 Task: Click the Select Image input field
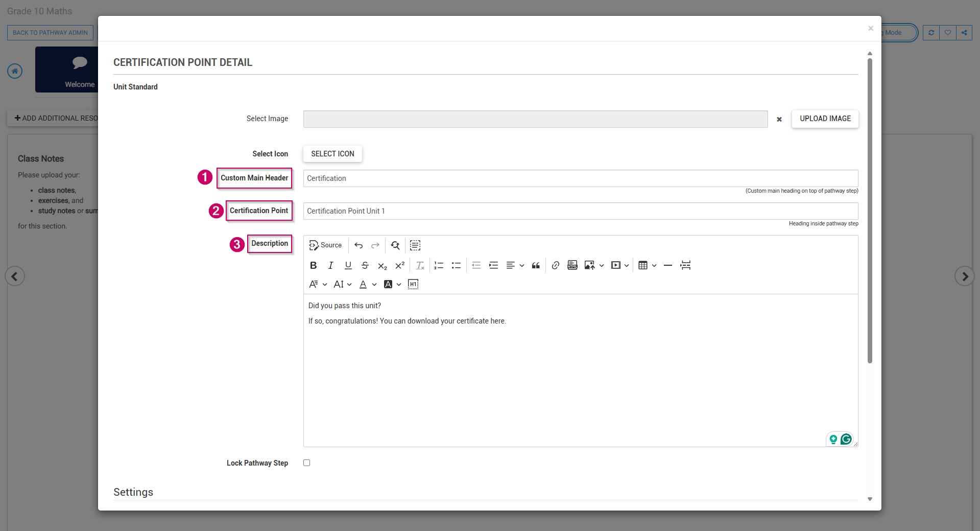pyautogui.click(x=535, y=119)
